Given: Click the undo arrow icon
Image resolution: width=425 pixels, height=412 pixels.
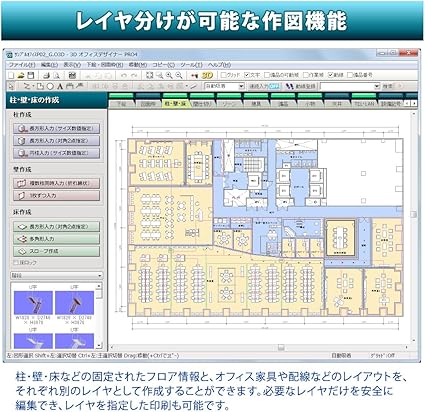Looking at the screenshot, I should tap(124, 75).
